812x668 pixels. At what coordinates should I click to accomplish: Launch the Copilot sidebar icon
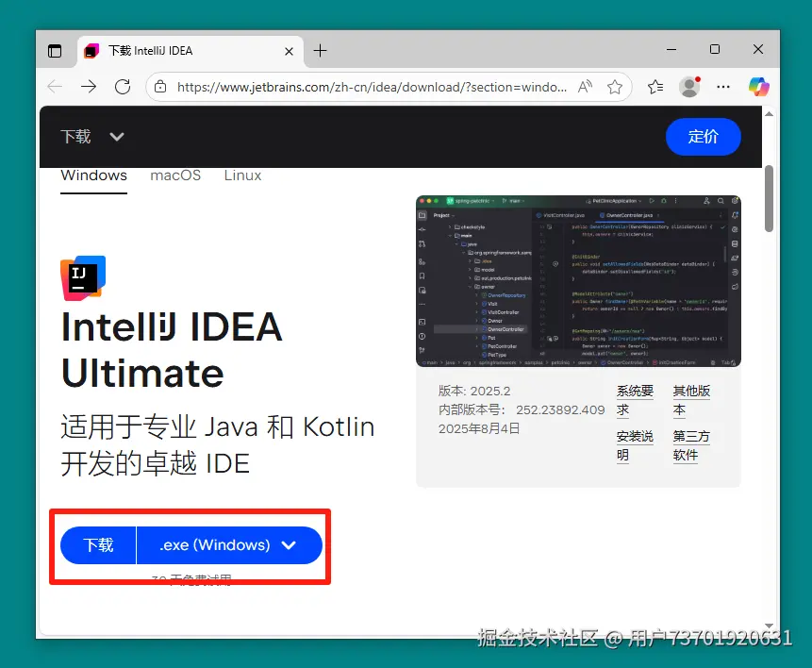coord(758,87)
